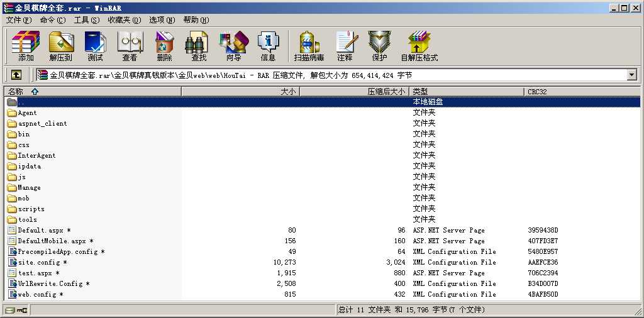Image resolution: width=644 pixels, height=318 pixels.
Task: Click the drive icon in the status bar
Action: pos(10,310)
